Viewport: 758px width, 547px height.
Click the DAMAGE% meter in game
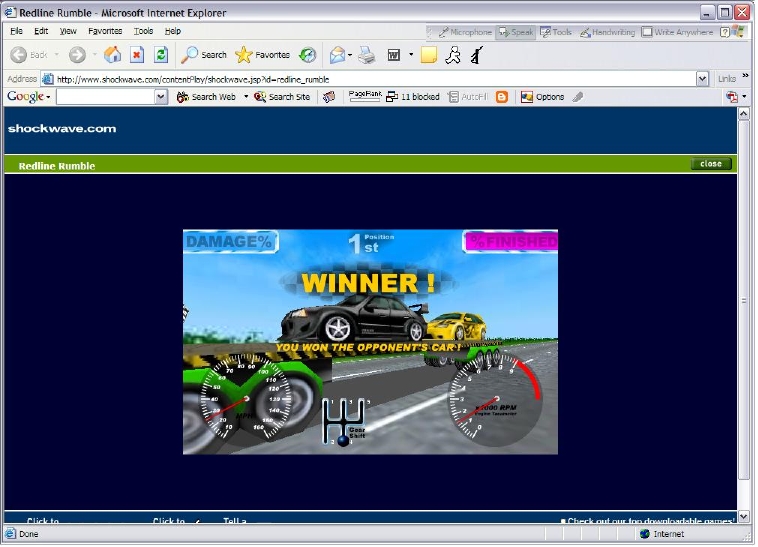(x=230, y=242)
